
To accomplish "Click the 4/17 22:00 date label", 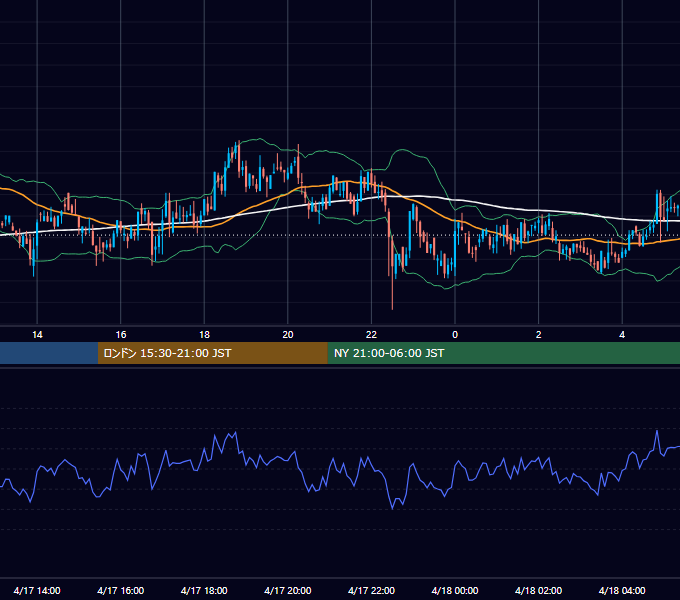I will click(371, 590).
